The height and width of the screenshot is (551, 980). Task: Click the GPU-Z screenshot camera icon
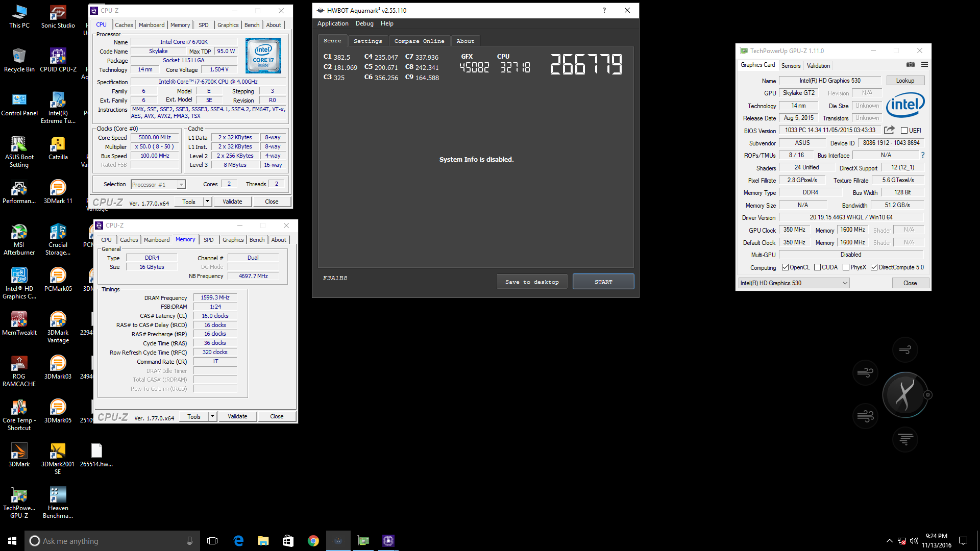[x=910, y=65]
